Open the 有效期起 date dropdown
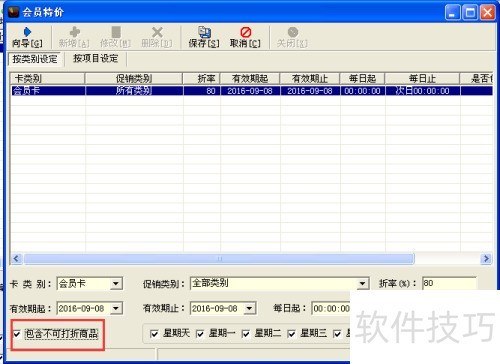 click(116, 309)
